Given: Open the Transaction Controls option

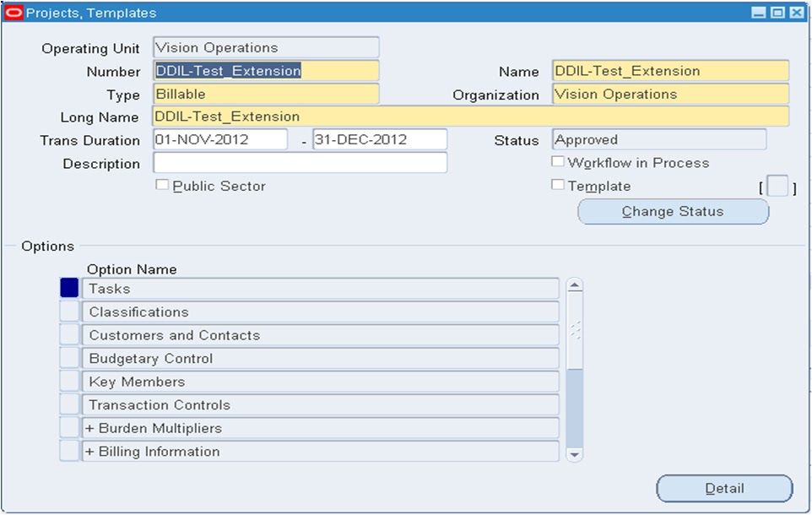Looking at the screenshot, I should click(321, 404).
